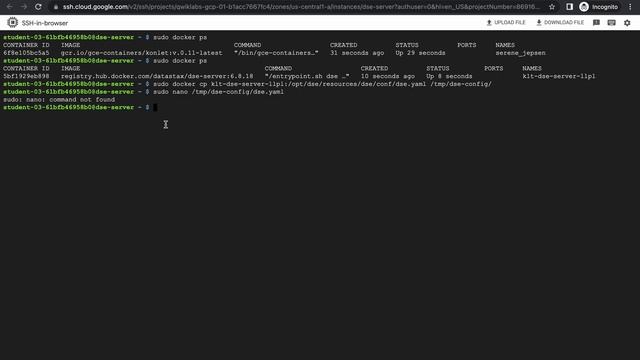Bookmark this page with star icon
The width and height of the screenshot is (640, 360).
552,7
